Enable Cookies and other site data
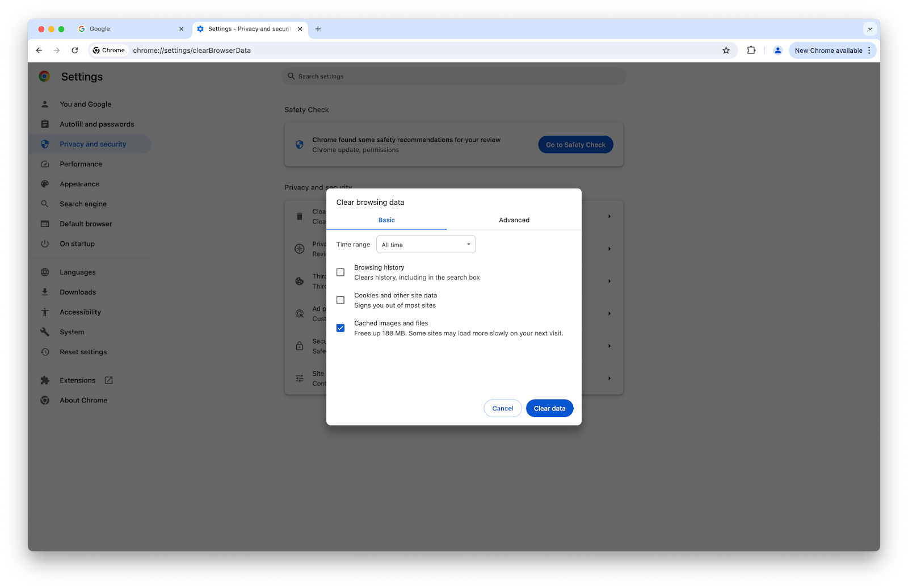The image size is (908, 588). coord(340,300)
